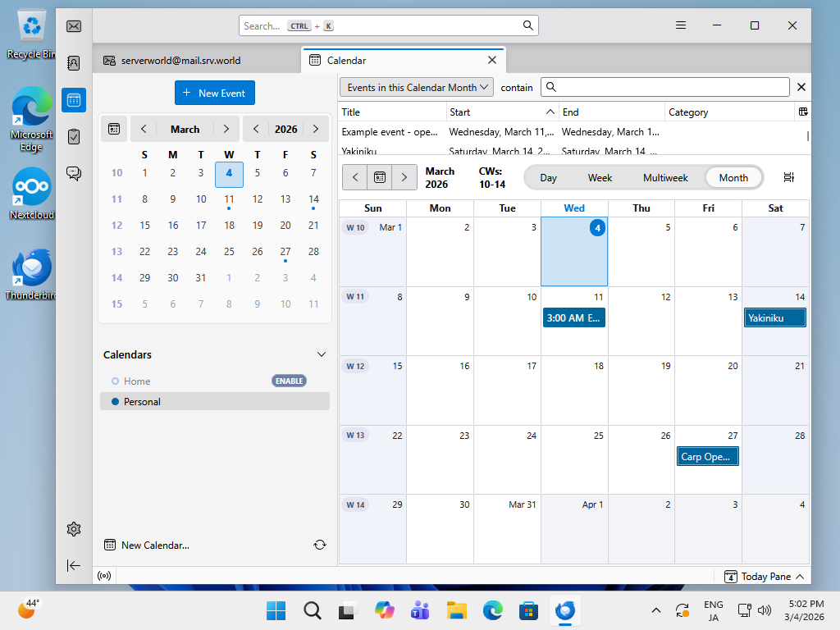Open the Address Book space icon
Viewport: 840px width, 630px height.
click(x=74, y=63)
